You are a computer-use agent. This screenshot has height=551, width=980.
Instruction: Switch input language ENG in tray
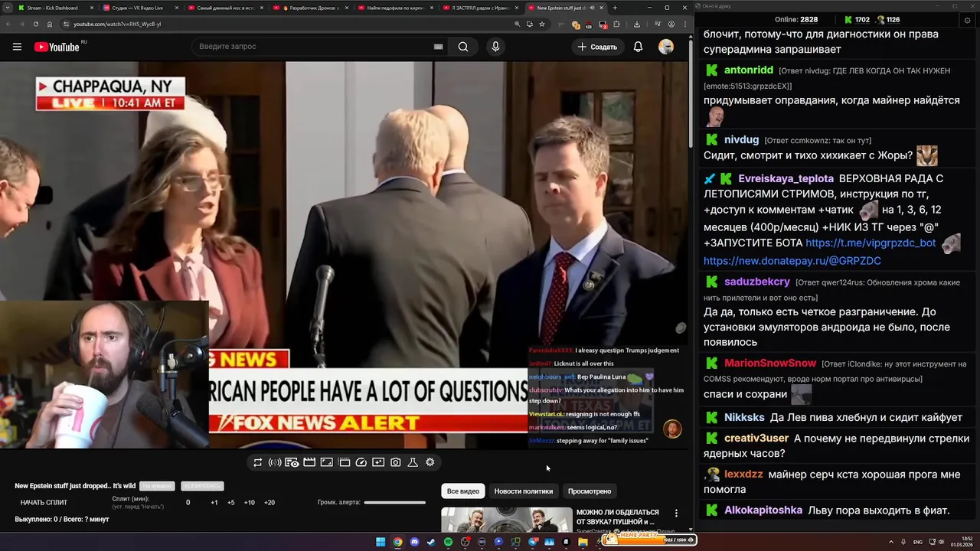tap(918, 542)
